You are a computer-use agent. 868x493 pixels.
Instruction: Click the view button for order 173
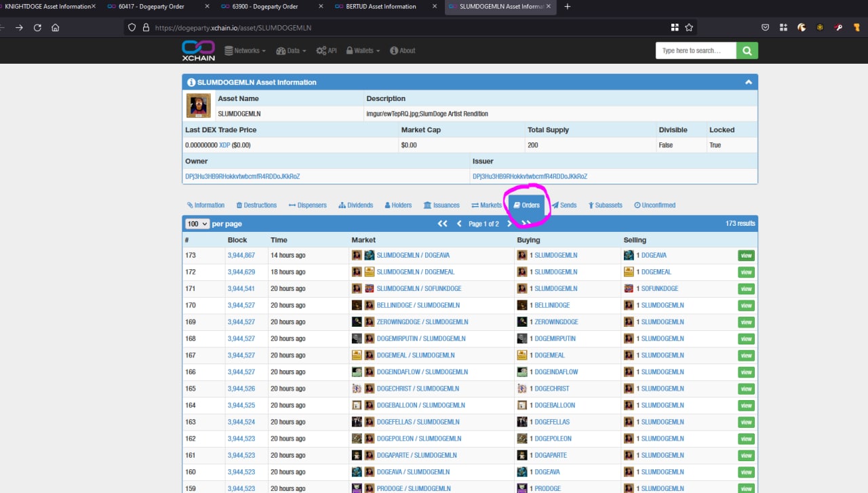[x=746, y=256]
